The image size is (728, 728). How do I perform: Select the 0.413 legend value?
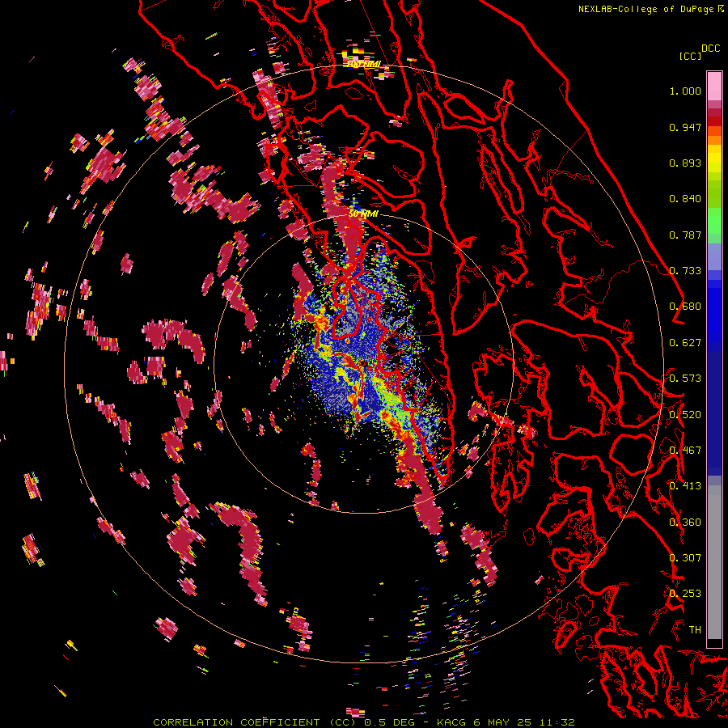tap(685, 486)
